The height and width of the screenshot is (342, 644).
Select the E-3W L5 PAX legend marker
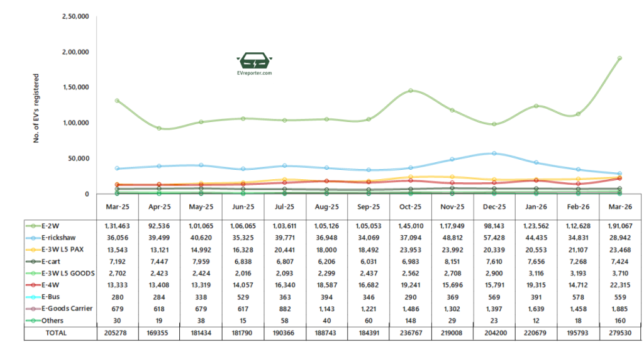coord(33,251)
